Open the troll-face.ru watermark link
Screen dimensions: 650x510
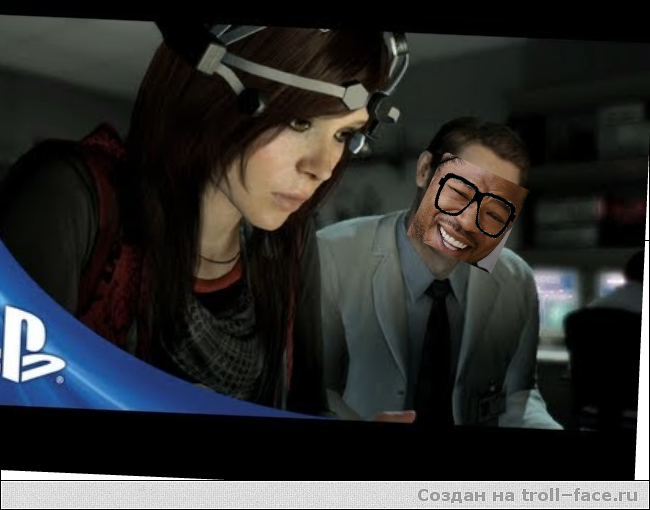(527, 495)
